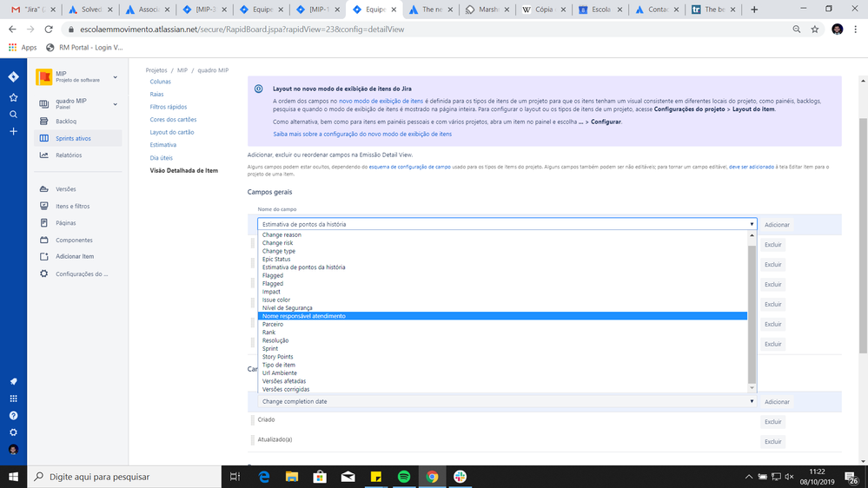The image size is (868, 488).
Task: Open Sprints ativos in sidebar
Action: tap(78, 138)
